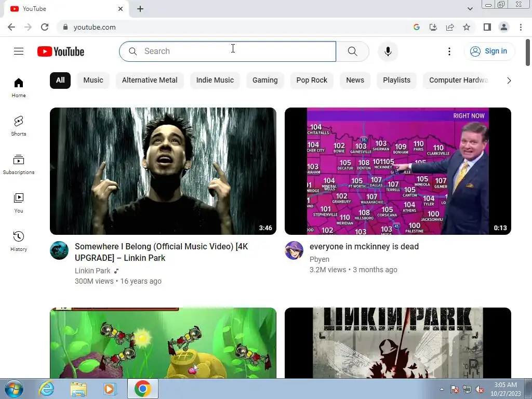Bookmark this tab with star icon
The width and height of the screenshot is (532, 399).
tap(467, 27)
